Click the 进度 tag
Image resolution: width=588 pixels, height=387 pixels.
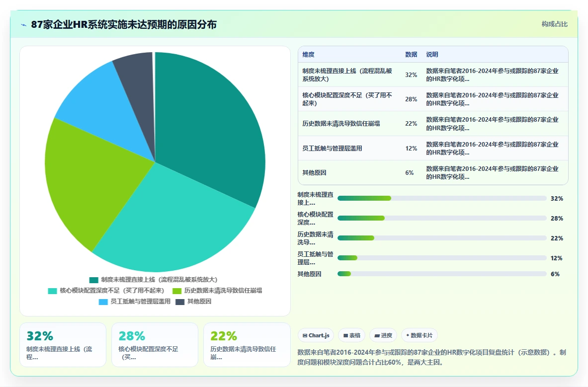coord(383,335)
